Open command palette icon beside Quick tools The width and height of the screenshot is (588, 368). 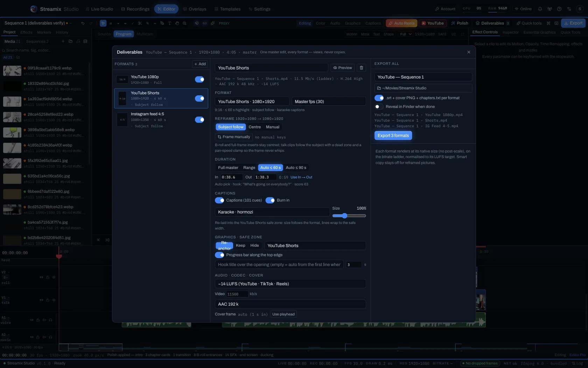[x=548, y=23]
